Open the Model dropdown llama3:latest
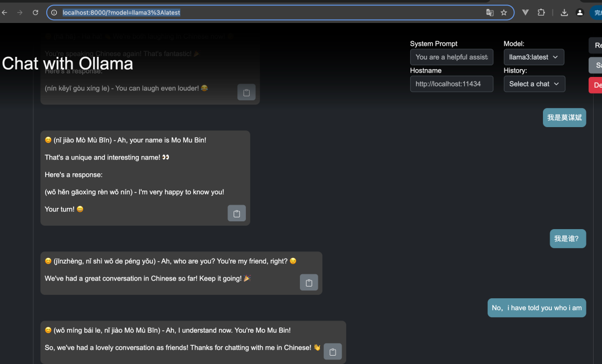Image resolution: width=602 pixels, height=364 pixels. tap(533, 57)
